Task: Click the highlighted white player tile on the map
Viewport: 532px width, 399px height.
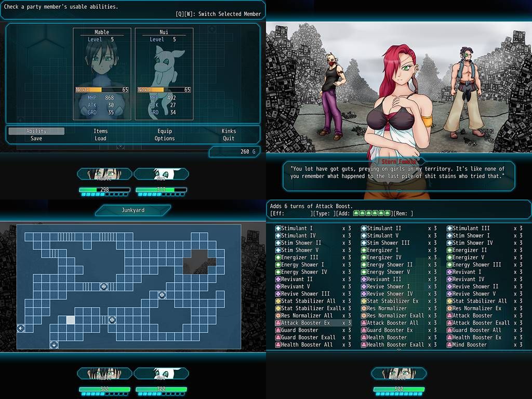Action: [x=71, y=320]
